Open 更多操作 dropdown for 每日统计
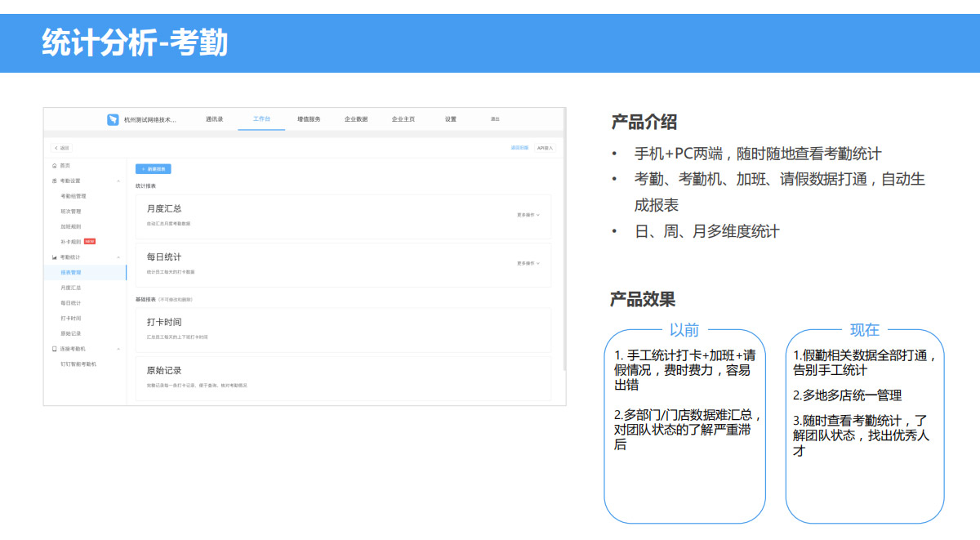The image size is (980, 540). point(528,263)
